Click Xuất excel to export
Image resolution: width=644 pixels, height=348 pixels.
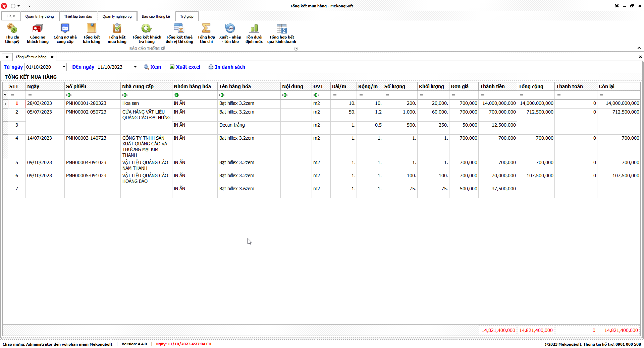click(185, 67)
